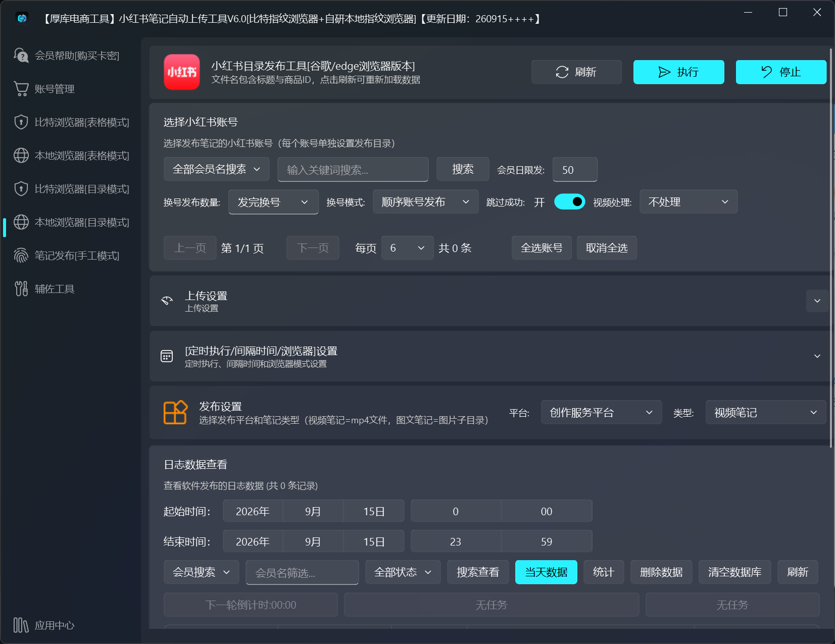Click the 统计 button
The height and width of the screenshot is (644, 835).
coord(604,572)
